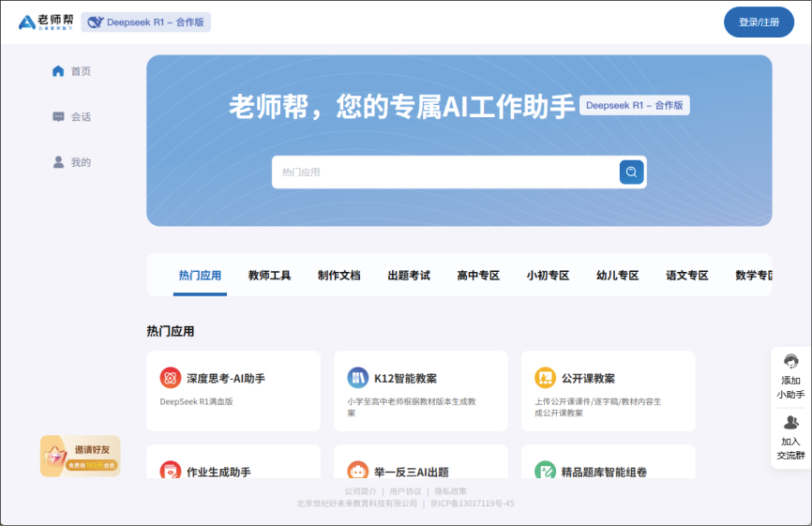This screenshot has width=812, height=526.
Task: Click the 公开课教案 app icon
Action: tap(545, 378)
